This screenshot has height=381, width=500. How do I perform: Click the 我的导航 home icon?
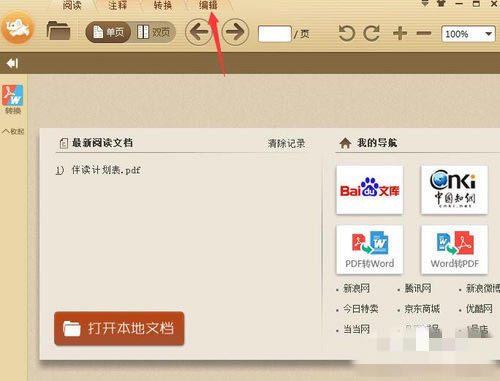click(345, 143)
